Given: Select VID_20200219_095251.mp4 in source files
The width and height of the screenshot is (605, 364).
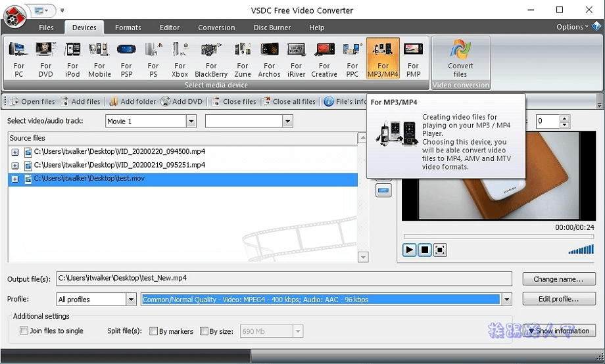Looking at the screenshot, I should coord(120,165).
